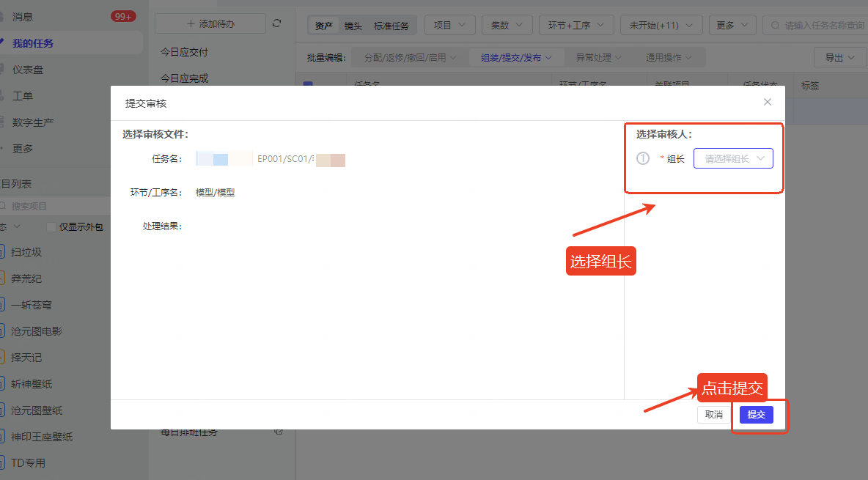Click the 取消 cancel button
The image size is (868, 480).
pos(713,415)
